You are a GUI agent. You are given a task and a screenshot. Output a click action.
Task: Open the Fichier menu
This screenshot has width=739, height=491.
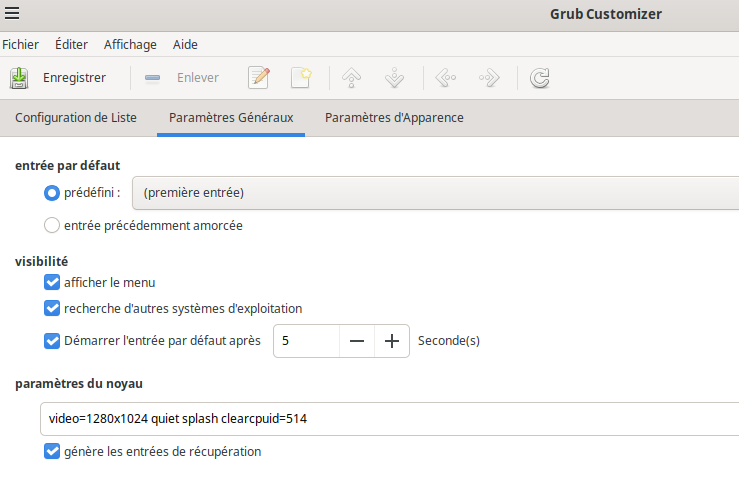pos(20,44)
